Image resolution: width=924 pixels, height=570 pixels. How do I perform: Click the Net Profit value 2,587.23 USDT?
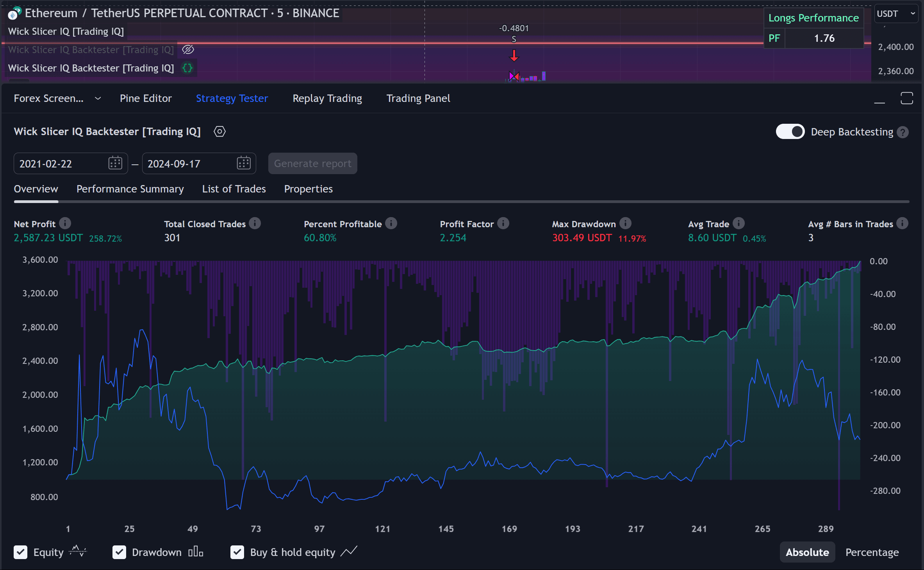coord(48,238)
